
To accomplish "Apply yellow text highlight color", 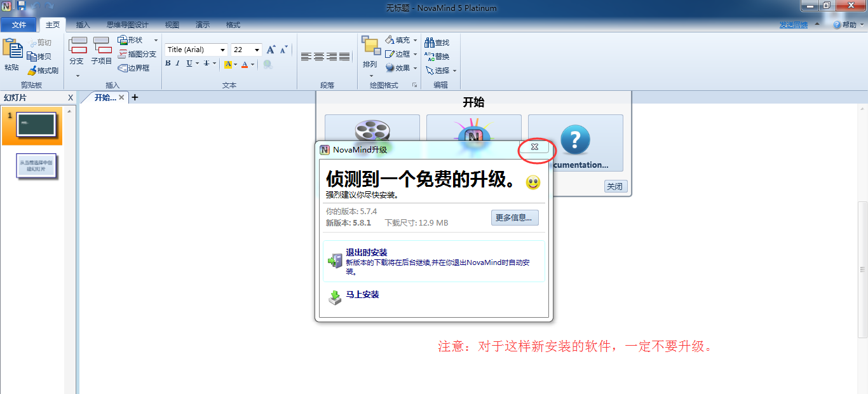I will tap(228, 64).
